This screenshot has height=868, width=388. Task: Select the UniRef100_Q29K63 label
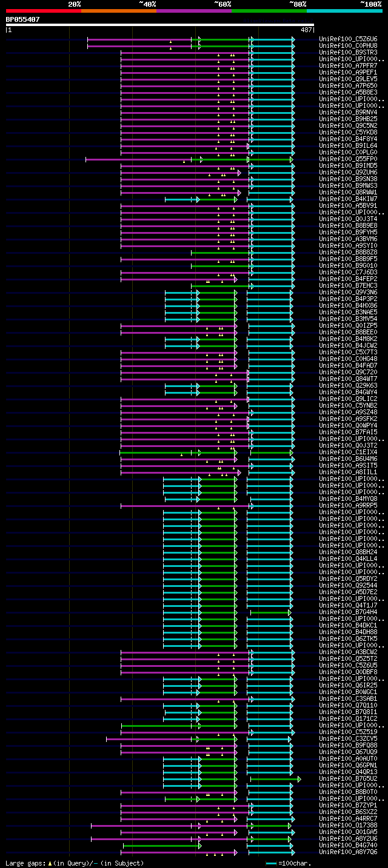(x=348, y=386)
